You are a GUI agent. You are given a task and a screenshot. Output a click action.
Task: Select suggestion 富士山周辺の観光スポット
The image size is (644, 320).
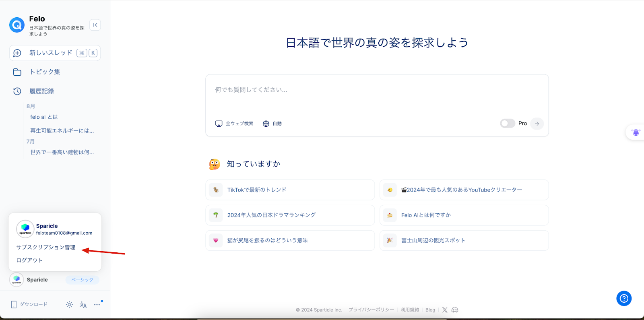tap(464, 240)
